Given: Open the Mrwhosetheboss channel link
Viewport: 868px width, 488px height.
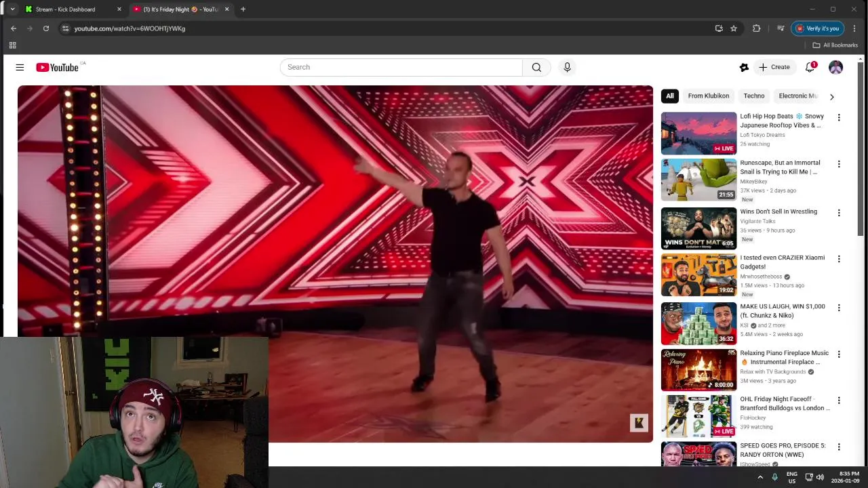Looking at the screenshot, I should coord(761,277).
